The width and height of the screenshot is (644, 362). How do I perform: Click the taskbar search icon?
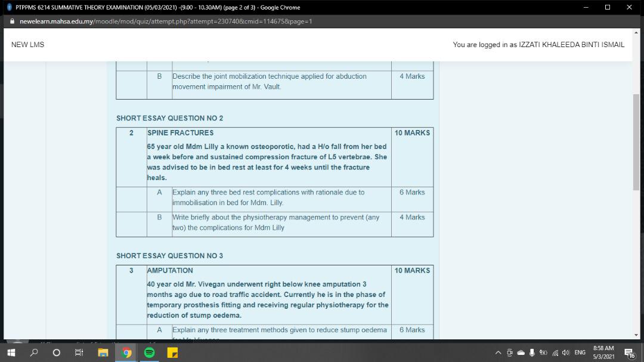click(x=34, y=352)
